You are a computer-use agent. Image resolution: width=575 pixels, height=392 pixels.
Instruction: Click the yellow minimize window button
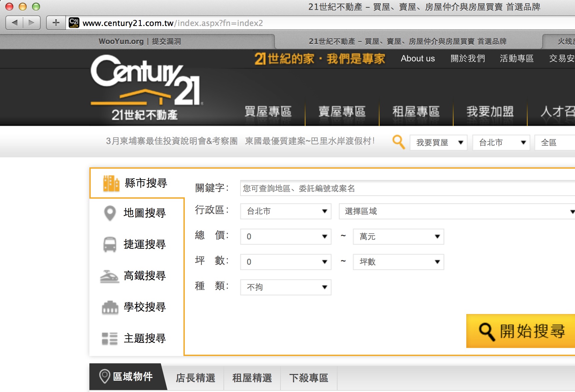pyautogui.click(x=23, y=7)
